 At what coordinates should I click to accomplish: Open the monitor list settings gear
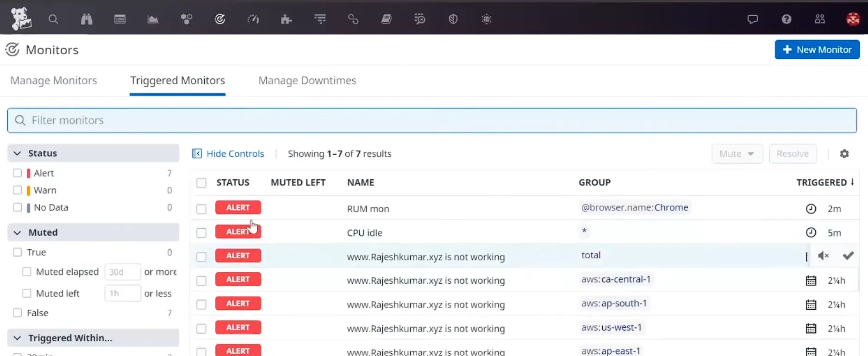(844, 154)
